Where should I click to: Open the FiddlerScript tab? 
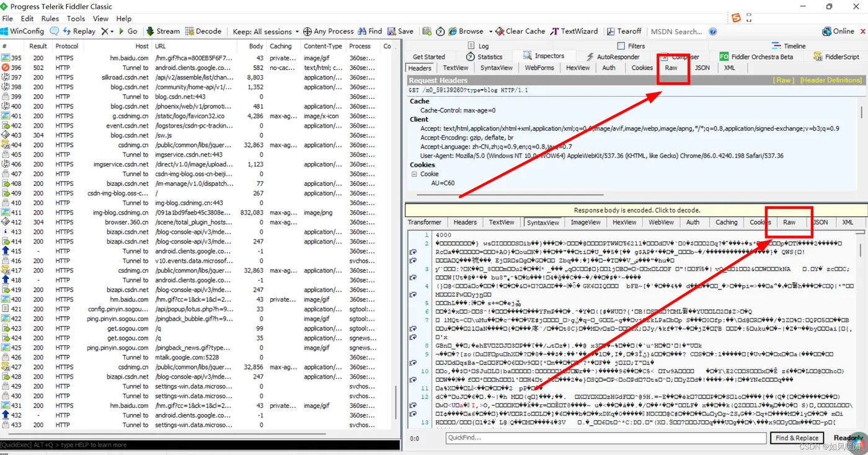[836, 56]
